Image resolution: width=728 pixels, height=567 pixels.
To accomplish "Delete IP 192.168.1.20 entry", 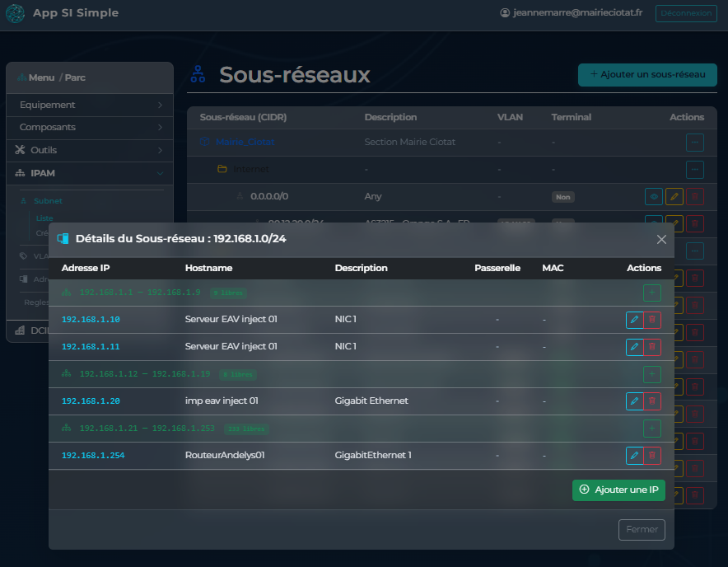I will [652, 401].
